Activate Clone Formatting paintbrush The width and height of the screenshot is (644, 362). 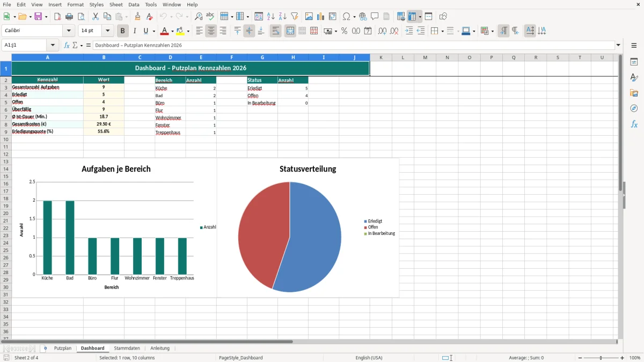point(138,17)
